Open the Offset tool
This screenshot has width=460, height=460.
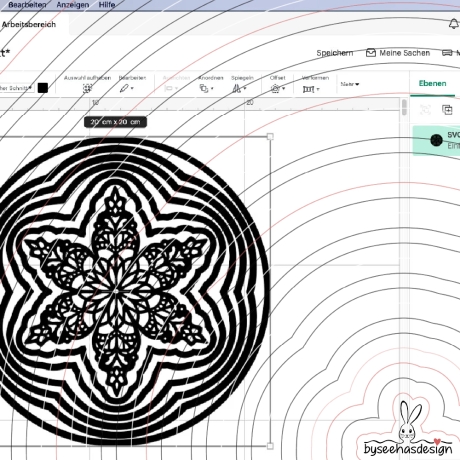[278, 89]
